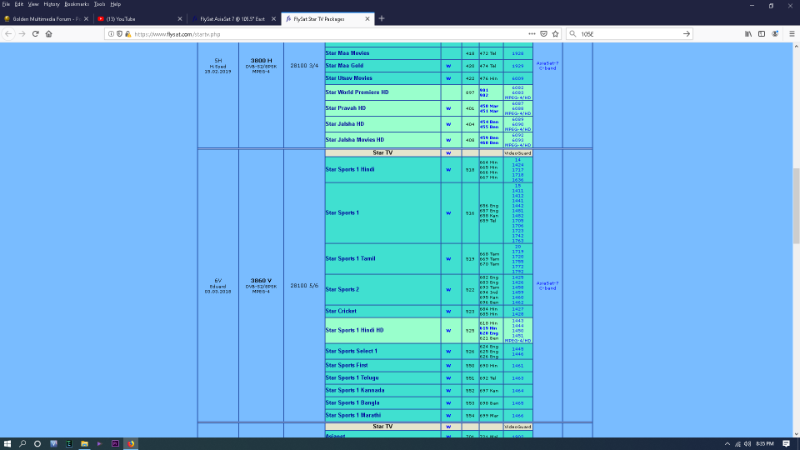Open Star Sports 1 Hindi HD link

[355, 330]
